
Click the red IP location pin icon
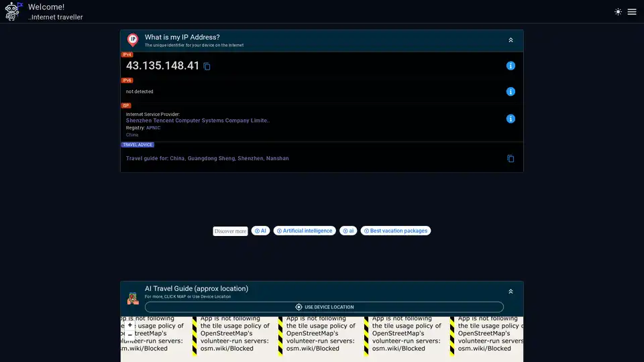[x=133, y=40]
